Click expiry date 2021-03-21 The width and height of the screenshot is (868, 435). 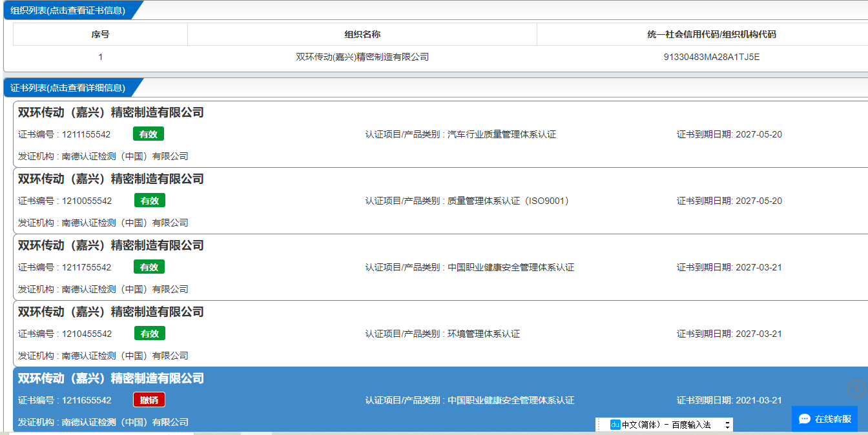pyautogui.click(x=759, y=401)
